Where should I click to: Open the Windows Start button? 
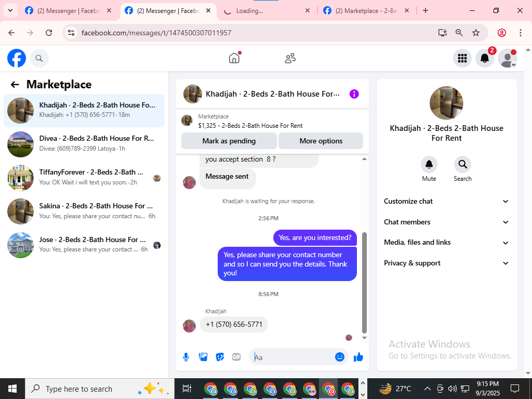pos(12,389)
